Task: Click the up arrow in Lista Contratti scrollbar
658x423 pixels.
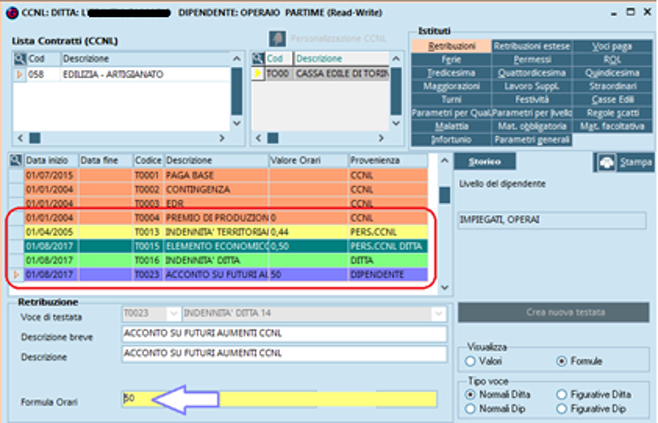Action: coord(237,59)
